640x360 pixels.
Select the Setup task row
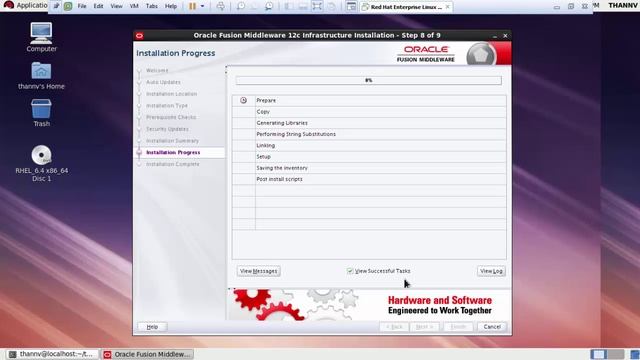(x=369, y=157)
